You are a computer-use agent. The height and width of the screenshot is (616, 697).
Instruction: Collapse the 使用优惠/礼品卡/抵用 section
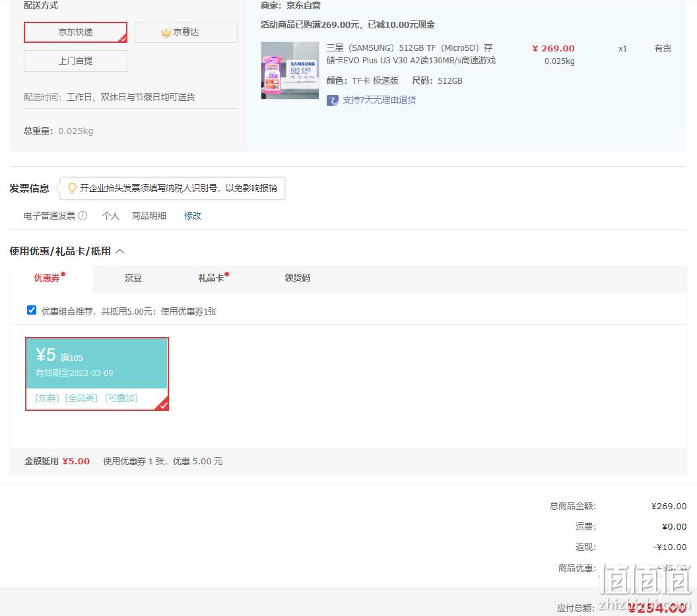click(120, 251)
